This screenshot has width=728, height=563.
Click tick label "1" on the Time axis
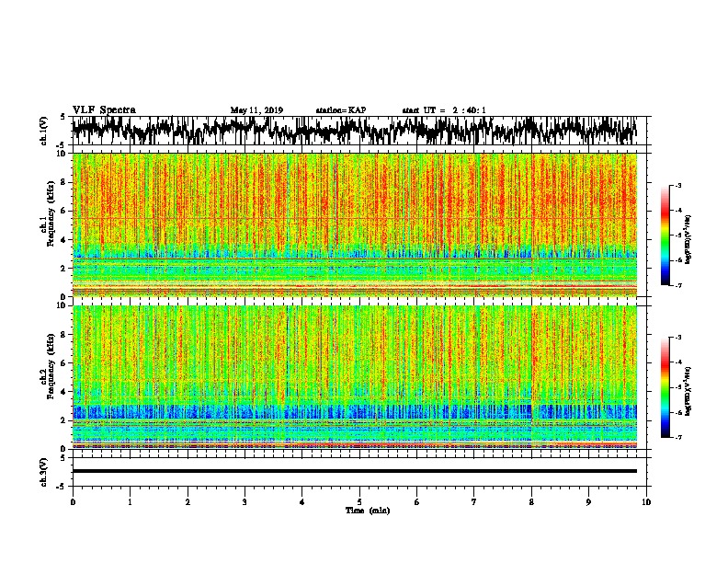(x=130, y=502)
